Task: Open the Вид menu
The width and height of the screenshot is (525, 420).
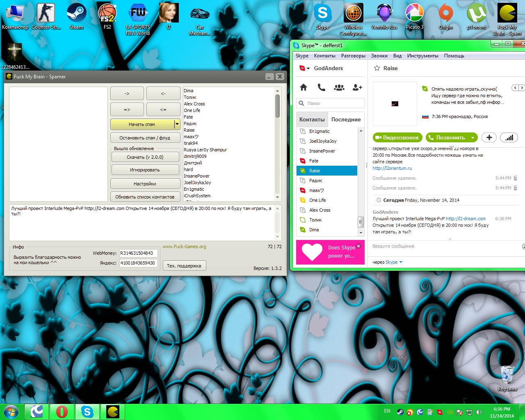Action: point(397,56)
